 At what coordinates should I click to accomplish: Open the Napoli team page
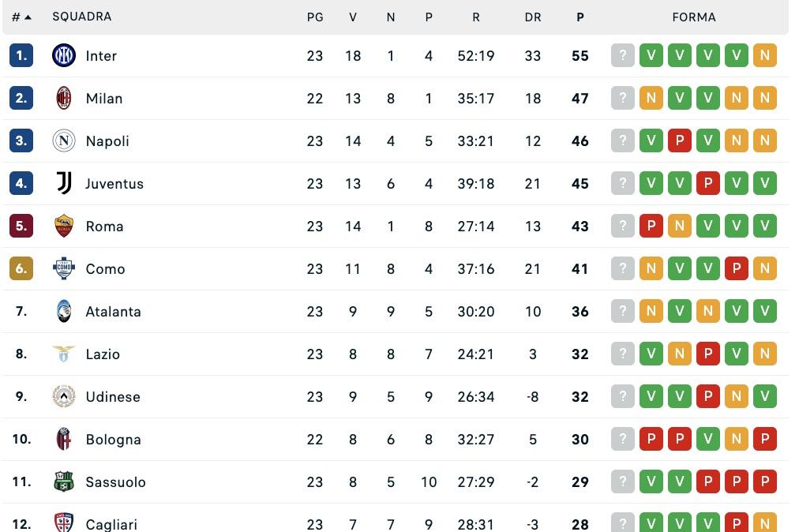click(107, 140)
